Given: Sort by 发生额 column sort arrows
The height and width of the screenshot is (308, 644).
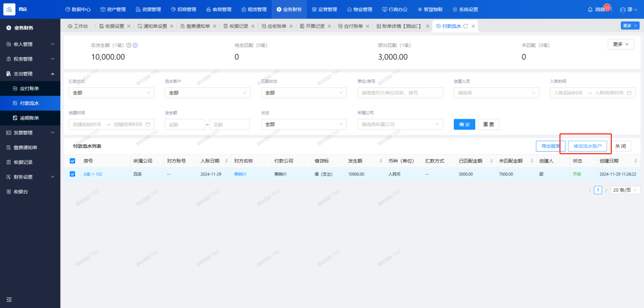Looking at the screenshot, I should click(381, 161).
